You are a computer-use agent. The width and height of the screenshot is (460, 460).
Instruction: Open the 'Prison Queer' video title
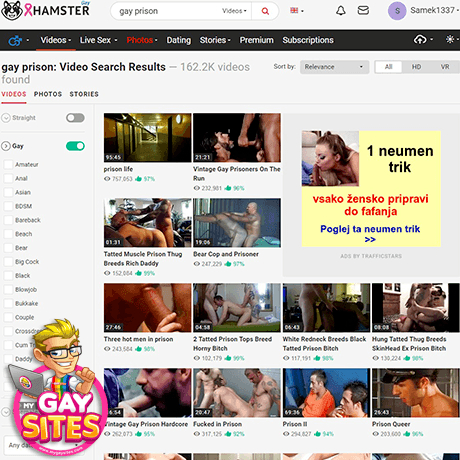pos(391,424)
